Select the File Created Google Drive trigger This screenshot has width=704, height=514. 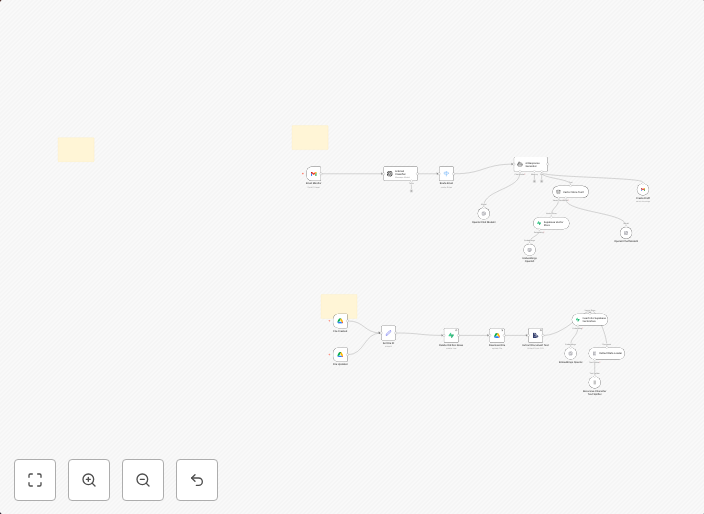pyautogui.click(x=340, y=322)
